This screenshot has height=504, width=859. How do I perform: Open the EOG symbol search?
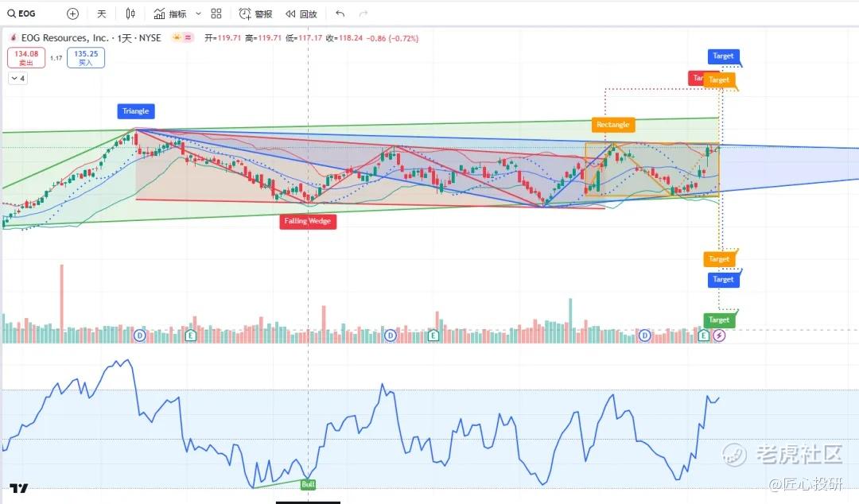coord(21,14)
